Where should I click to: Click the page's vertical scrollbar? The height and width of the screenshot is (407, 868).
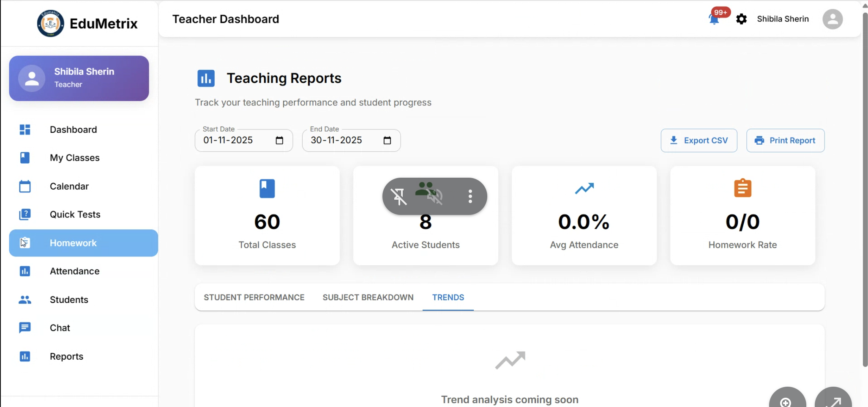coord(865,190)
